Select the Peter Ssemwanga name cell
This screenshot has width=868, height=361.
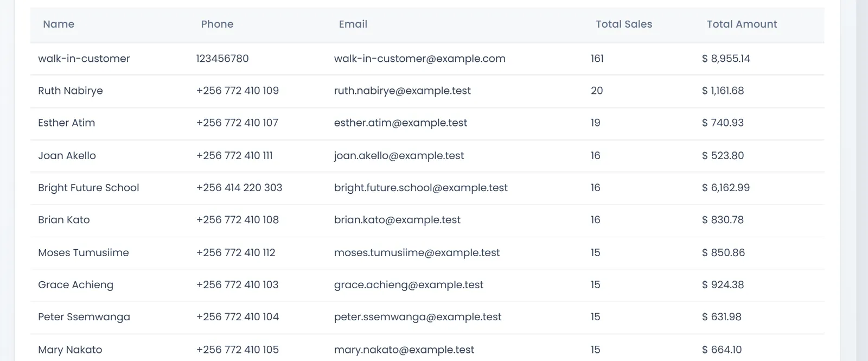click(x=84, y=316)
